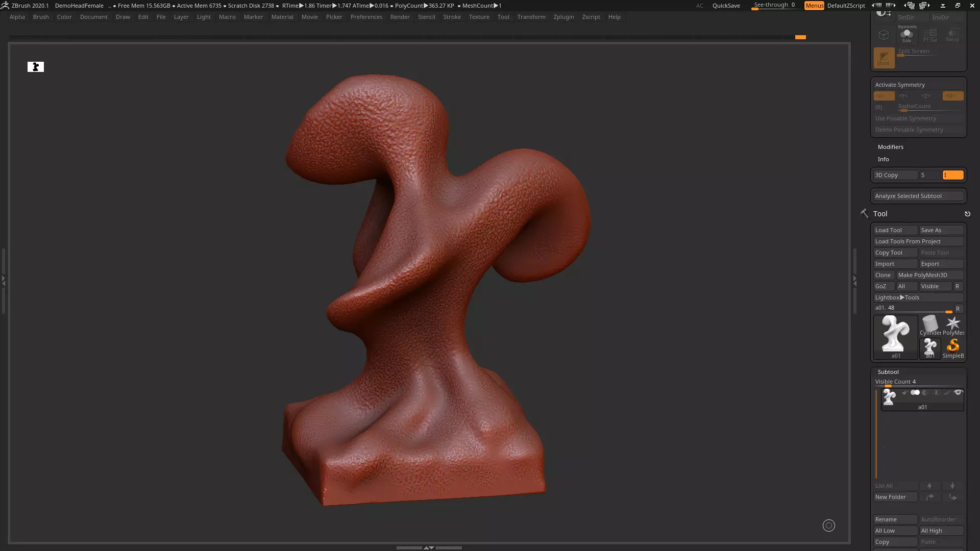Toggle Ghost transparency mode
The height and width of the screenshot is (551, 980).
(x=884, y=58)
